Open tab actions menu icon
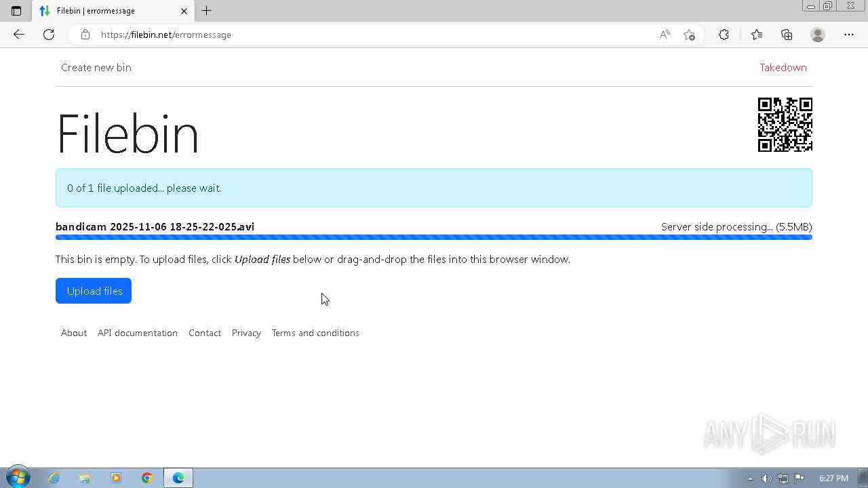Viewport: 868px width, 488px height. click(x=16, y=11)
